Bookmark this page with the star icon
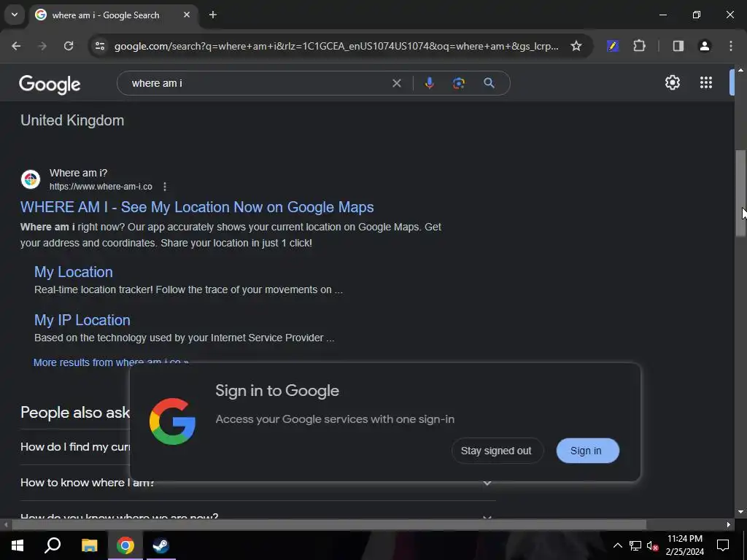The image size is (747, 560). click(x=576, y=46)
